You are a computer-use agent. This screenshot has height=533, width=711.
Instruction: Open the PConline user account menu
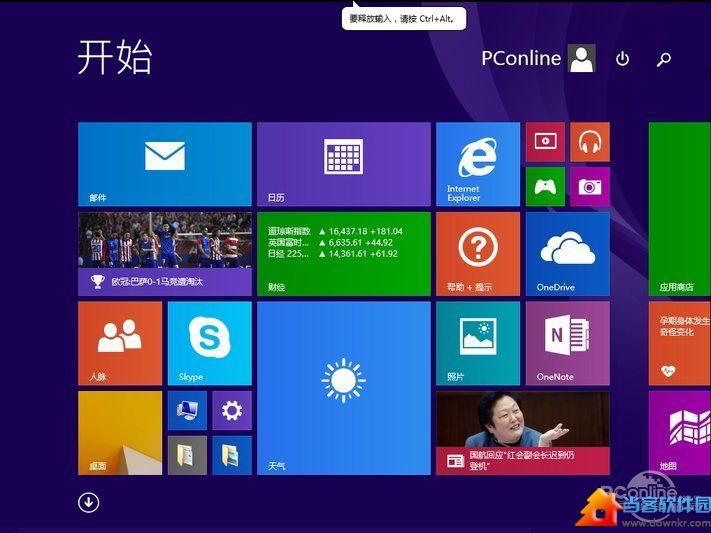(x=538, y=58)
